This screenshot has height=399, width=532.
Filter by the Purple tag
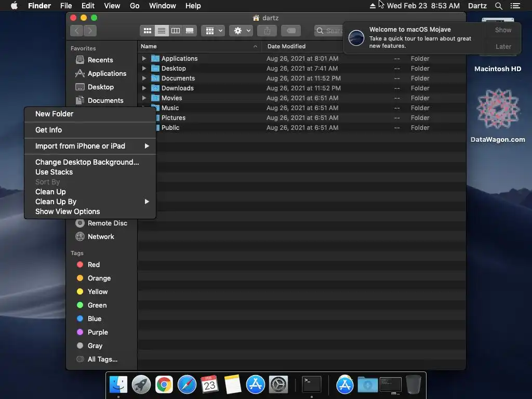tap(92, 332)
